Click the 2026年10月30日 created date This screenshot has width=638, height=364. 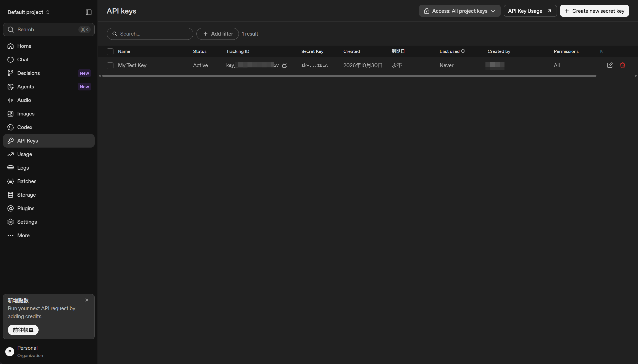[363, 65]
